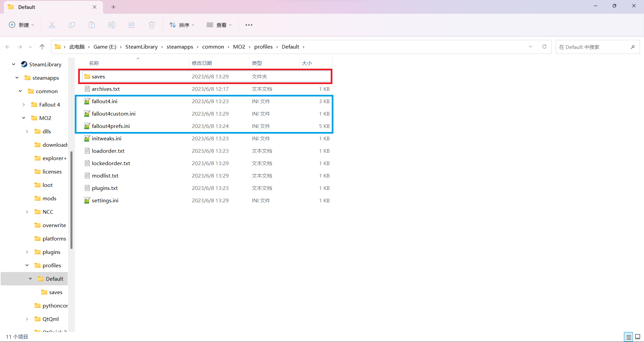
Task: Collapse the profiles tree node
Action: click(27, 265)
